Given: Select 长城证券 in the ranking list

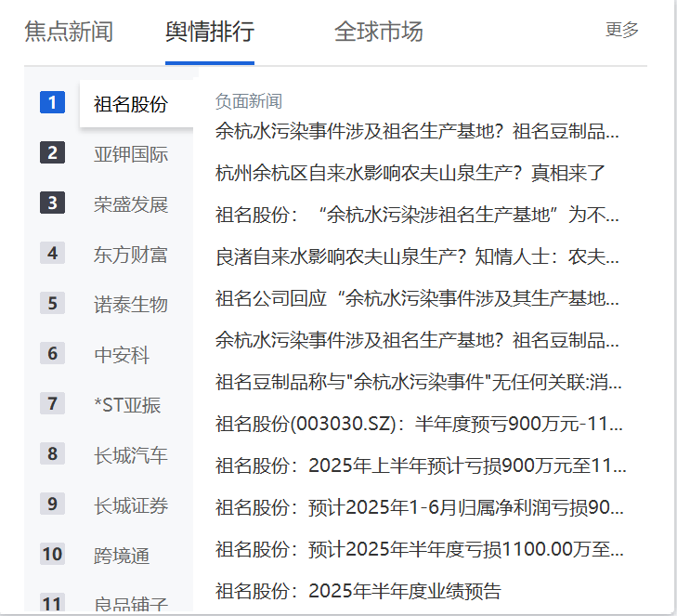Looking at the screenshot, I should click(131, 505).
